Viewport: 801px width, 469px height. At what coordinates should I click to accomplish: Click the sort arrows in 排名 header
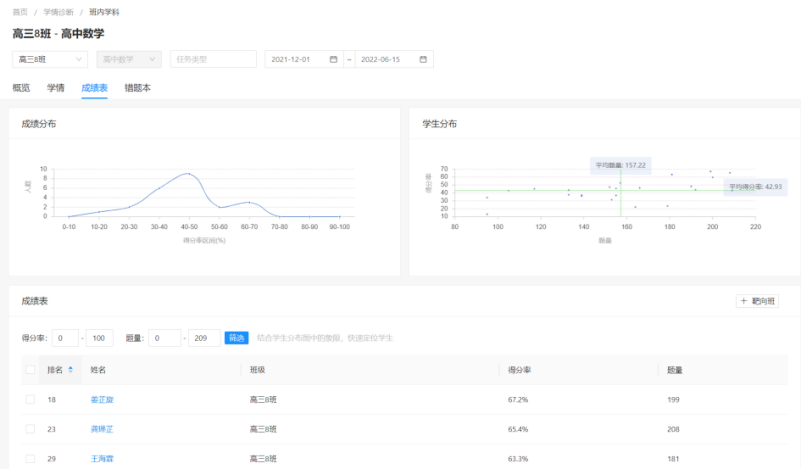[70, 369]
